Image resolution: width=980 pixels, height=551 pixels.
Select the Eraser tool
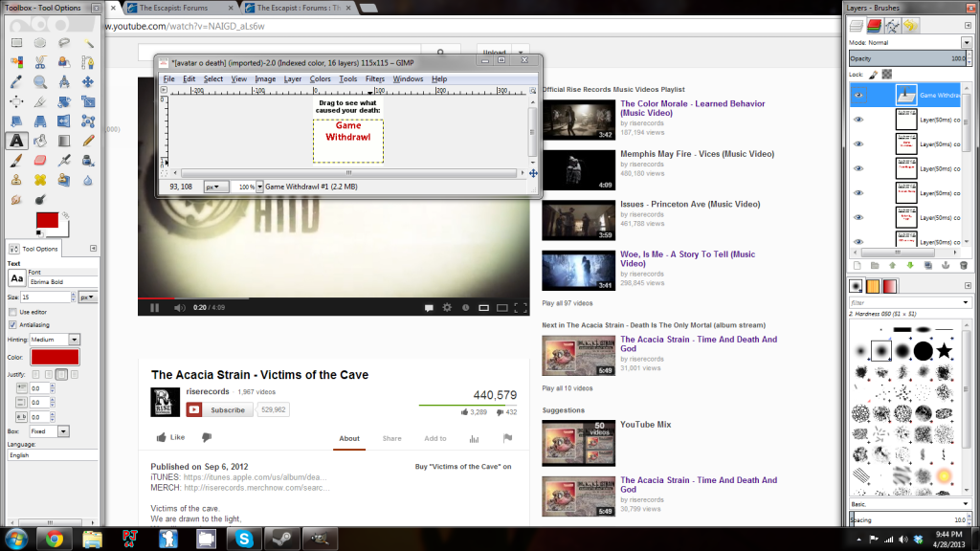40,161
